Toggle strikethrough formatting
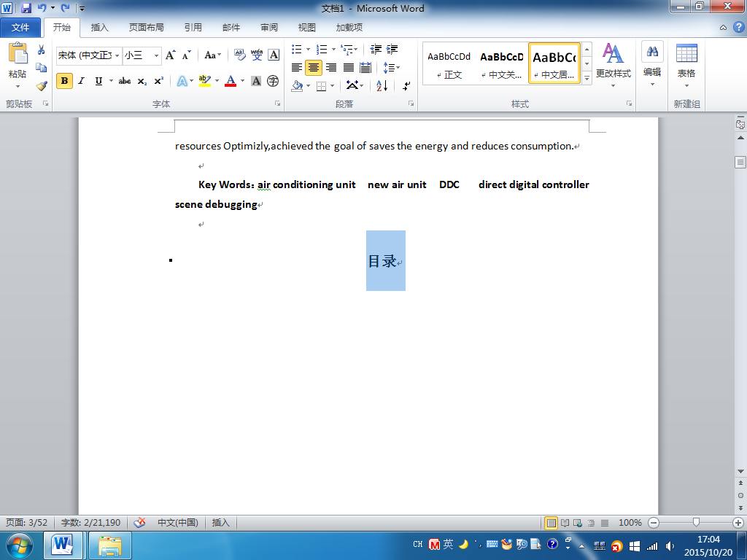This screenshot has width=747, height=560. 125,81
